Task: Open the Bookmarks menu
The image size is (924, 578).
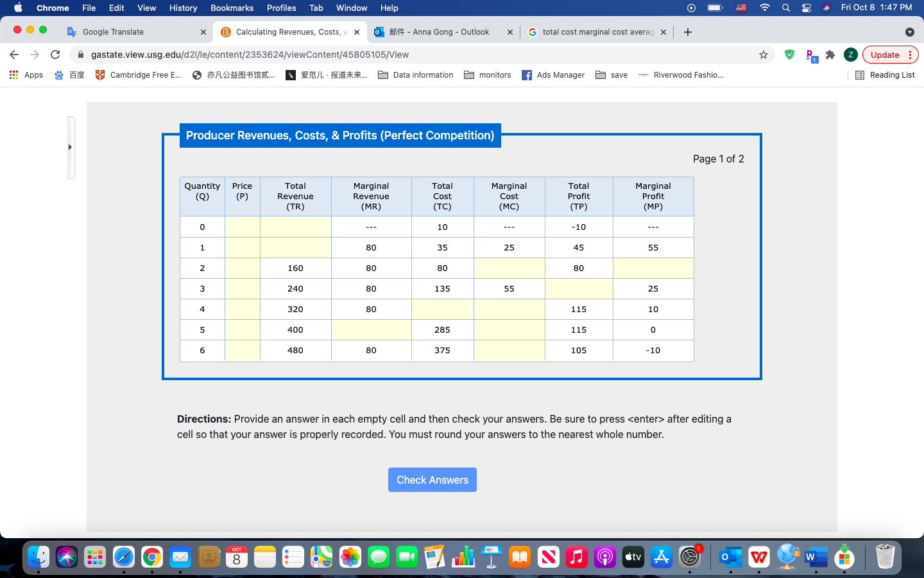Action: click(232, 8)
